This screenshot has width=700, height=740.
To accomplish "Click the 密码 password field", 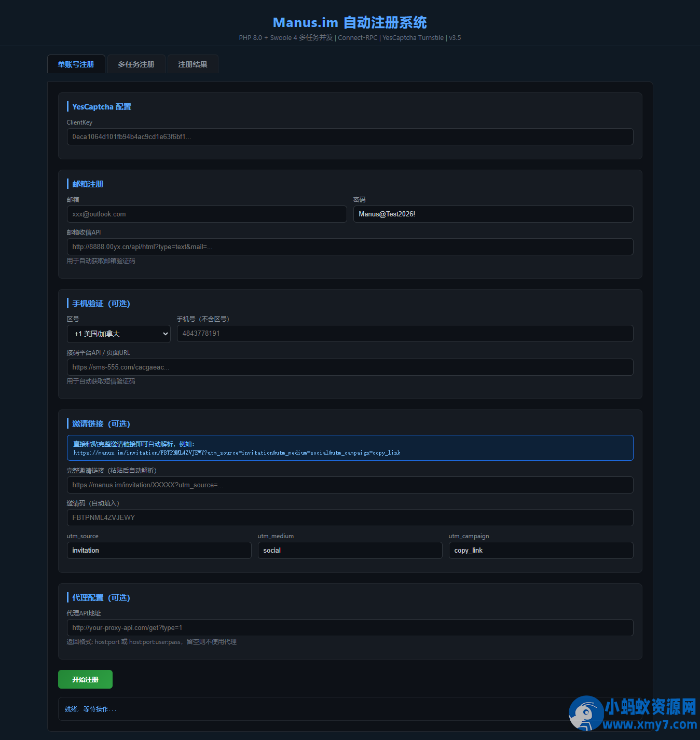I will [493, 214].
